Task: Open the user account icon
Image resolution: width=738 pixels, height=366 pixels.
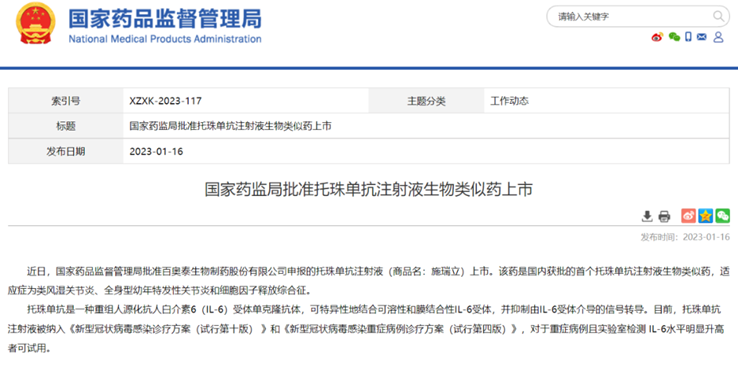Action: [x=718, y=37]
